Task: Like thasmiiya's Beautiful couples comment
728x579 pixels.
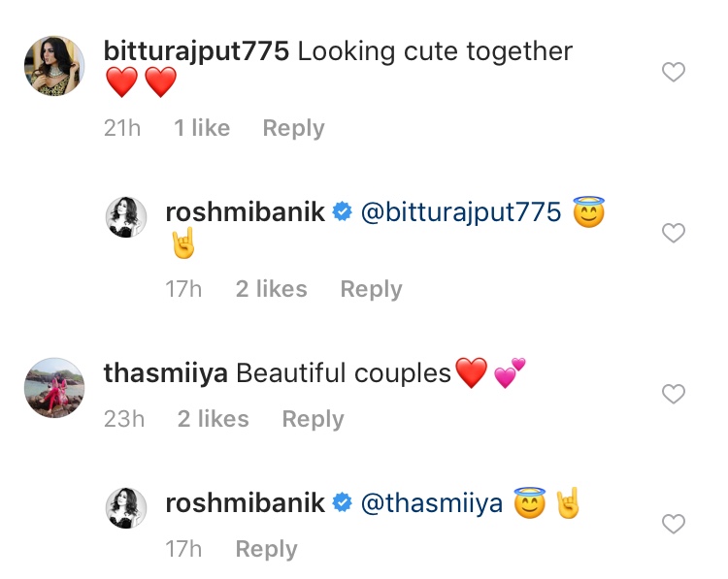Action: tap(673, 394)
